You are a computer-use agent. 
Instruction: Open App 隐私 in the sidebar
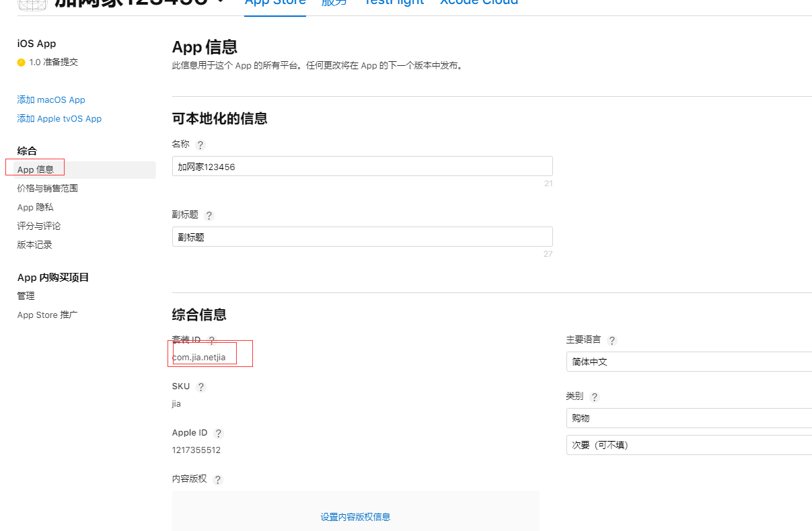[x=35, y=207]
